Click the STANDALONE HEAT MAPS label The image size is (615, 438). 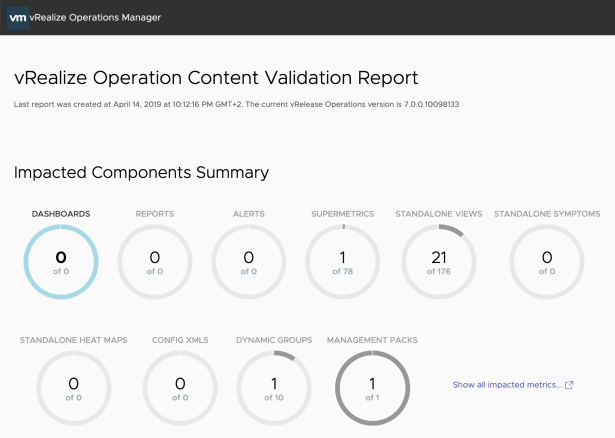click(x=74, y=340)
